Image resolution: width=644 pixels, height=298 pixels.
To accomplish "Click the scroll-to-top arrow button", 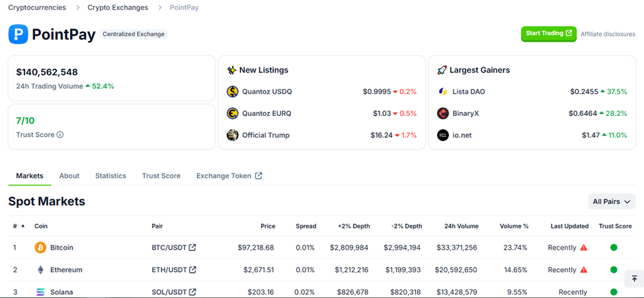I will [x=633, y=279].
